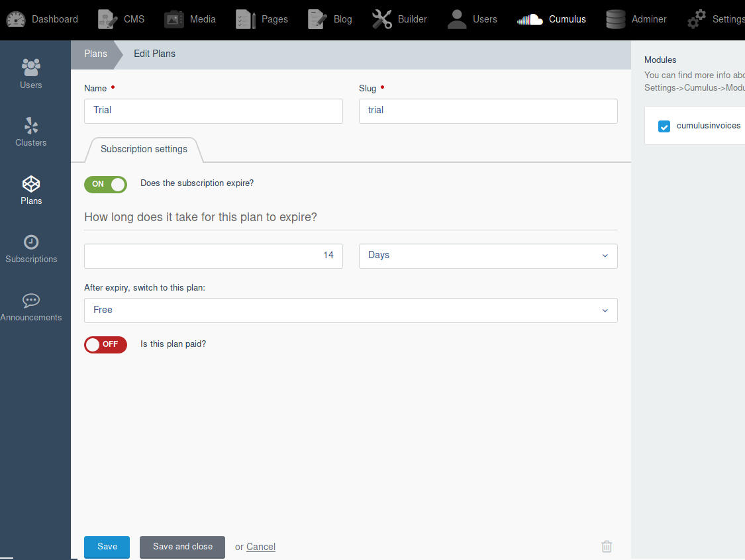Open the Media camera icon
Viewport: 745px width, 560px height.
click(x=174, y=19)
